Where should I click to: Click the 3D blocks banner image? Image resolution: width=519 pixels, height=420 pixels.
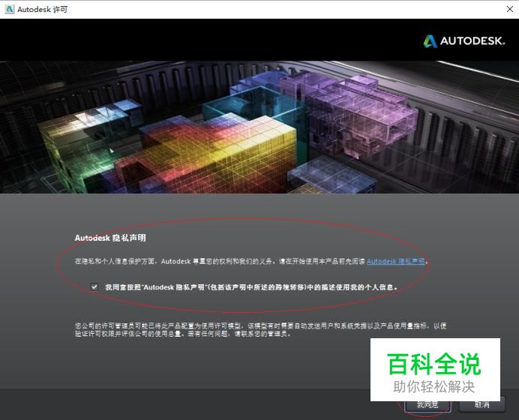[x=259, y=127]
